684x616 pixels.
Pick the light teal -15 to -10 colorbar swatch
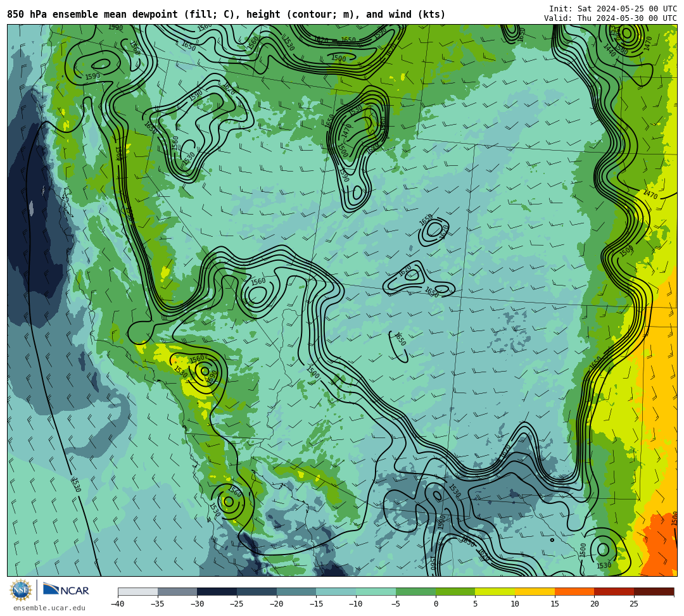[x=336, y=591]
